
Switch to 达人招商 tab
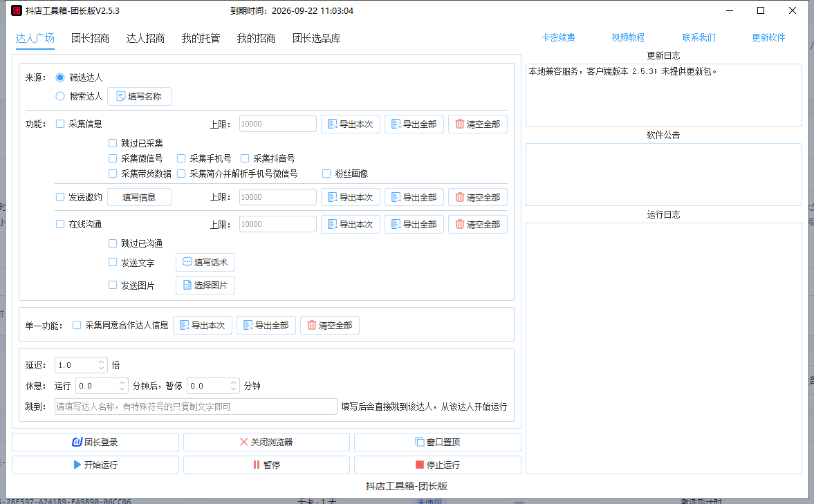tap(145, 38)
